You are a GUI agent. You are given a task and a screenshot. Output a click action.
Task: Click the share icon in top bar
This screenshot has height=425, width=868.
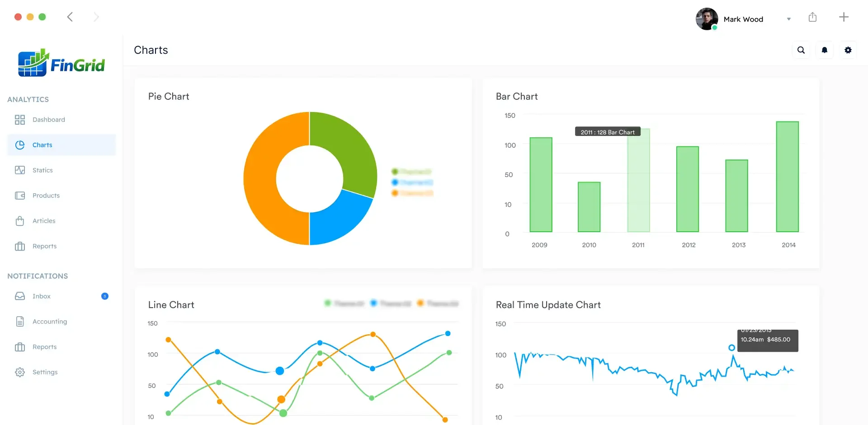point(812,17)
